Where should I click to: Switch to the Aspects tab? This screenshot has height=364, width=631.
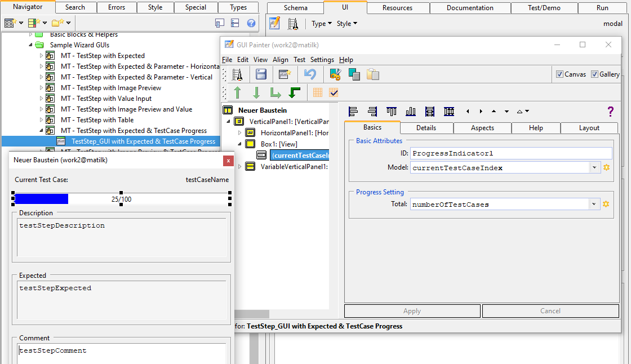pos(483,128)
